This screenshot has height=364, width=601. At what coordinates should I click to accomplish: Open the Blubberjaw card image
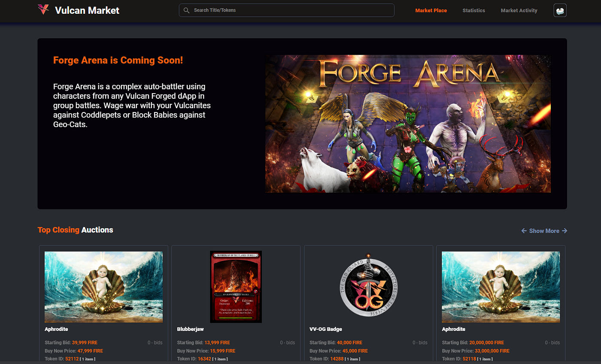[236, 287]
